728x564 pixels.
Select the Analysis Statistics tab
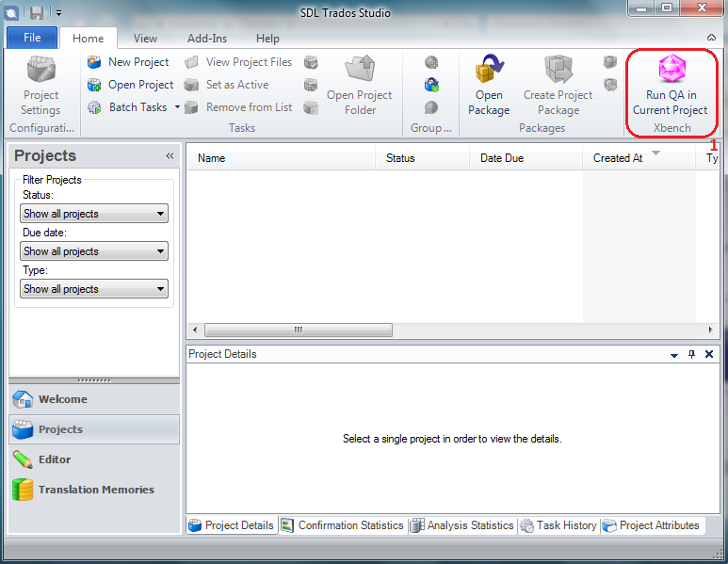click(462, 525)
